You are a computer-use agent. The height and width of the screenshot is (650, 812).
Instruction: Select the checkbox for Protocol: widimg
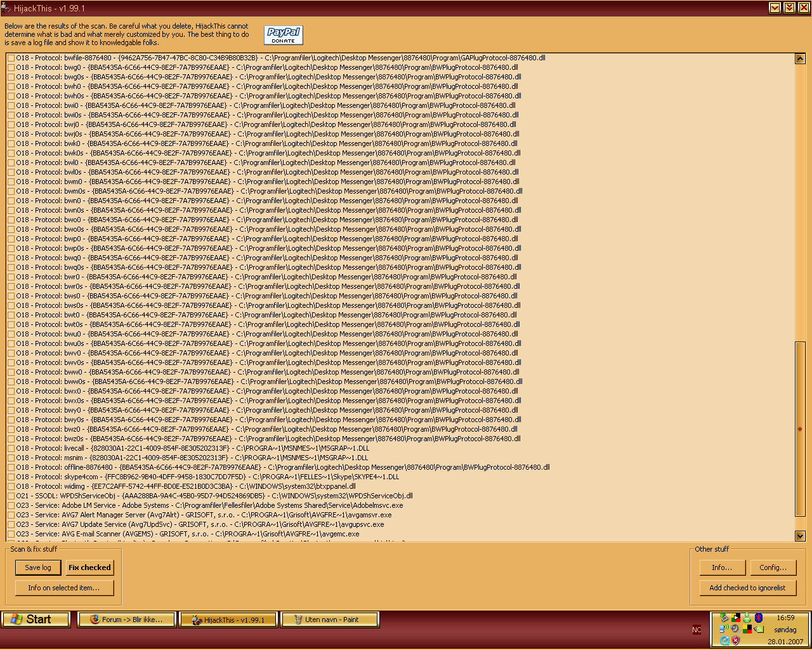11,486
